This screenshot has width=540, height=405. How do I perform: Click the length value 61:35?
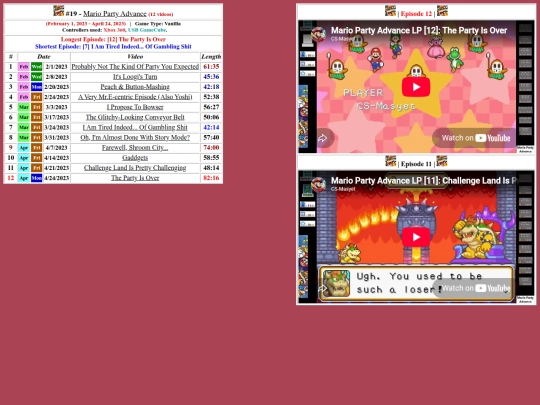[x=211, y=66]
